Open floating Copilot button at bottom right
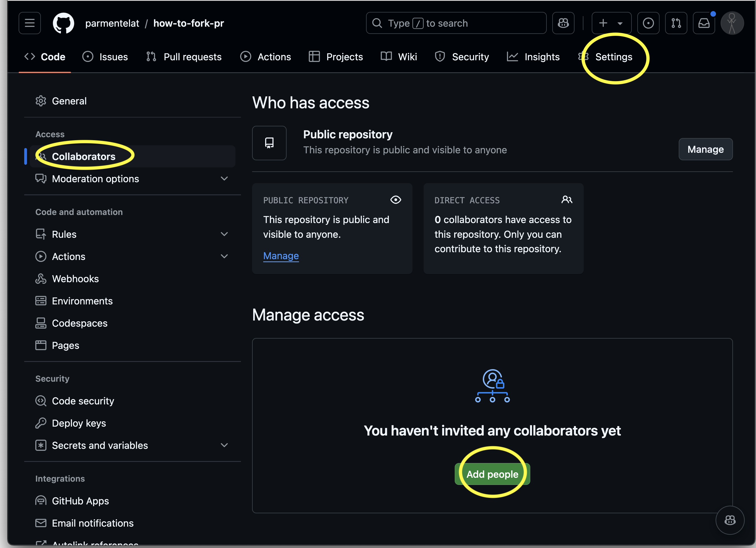 click(x=730, y=520)
